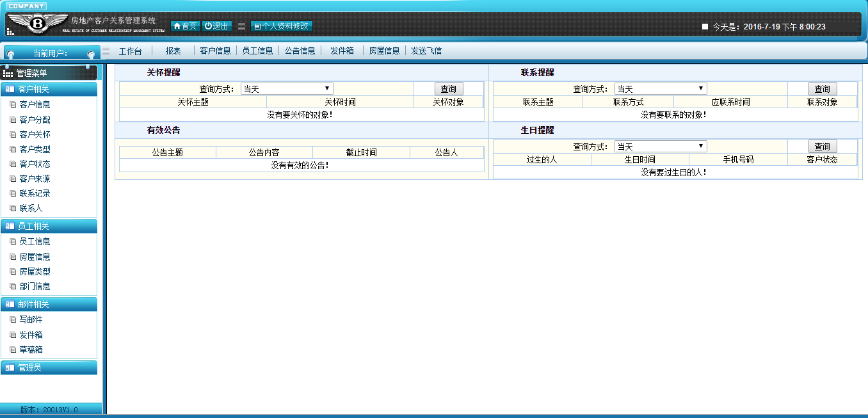Open 个人资料修改 profile edit
Viewport: 868px width, 418px height.
point(282,26)
